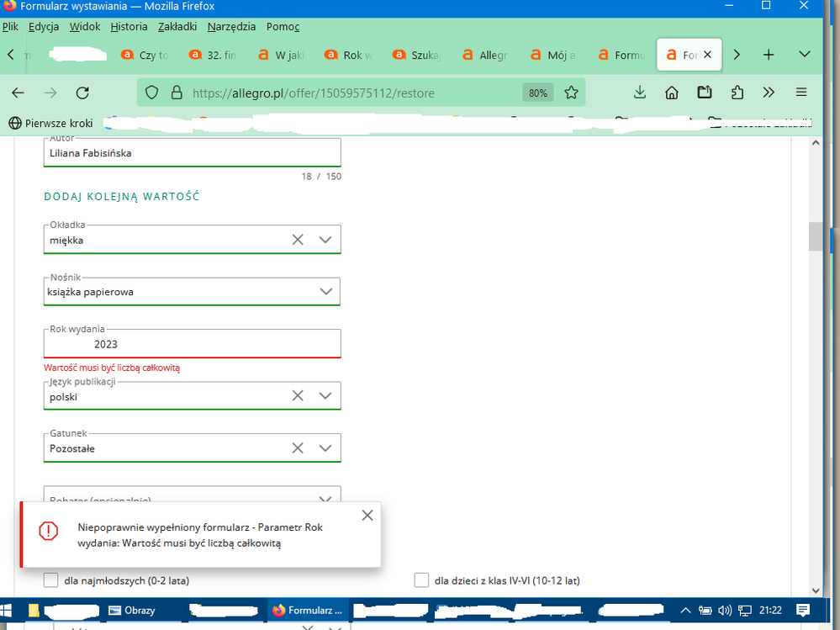Click the 80% zoom level indicator
Image resolution: width=840 pixels, height=630 pixels.
tap(538, 93)
